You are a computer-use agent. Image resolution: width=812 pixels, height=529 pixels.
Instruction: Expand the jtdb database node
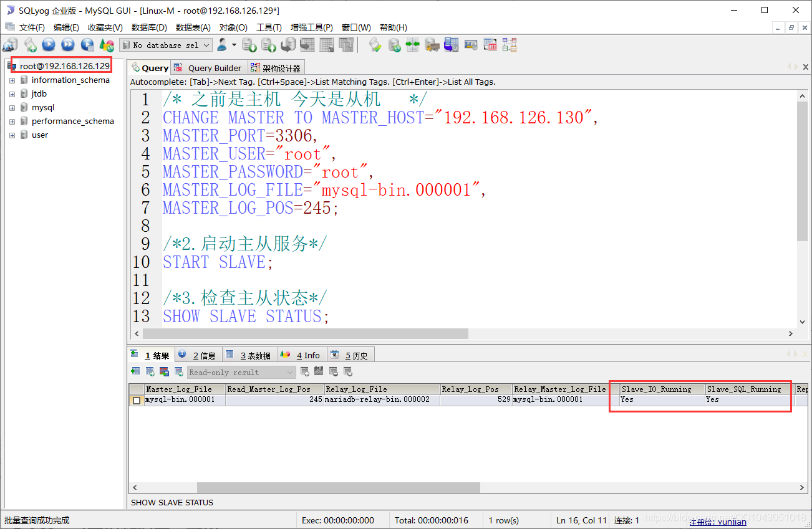click(x=12, y=94)
